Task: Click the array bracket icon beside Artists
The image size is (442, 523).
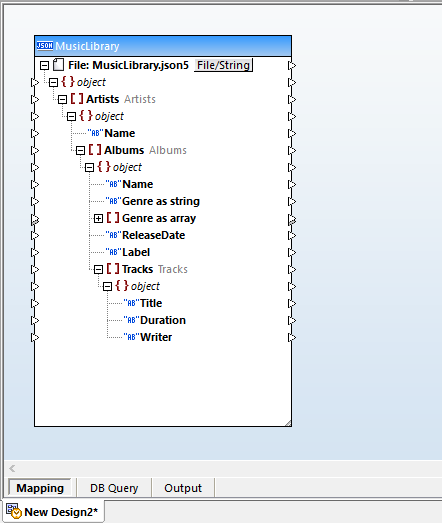Action: coord(77,99)
